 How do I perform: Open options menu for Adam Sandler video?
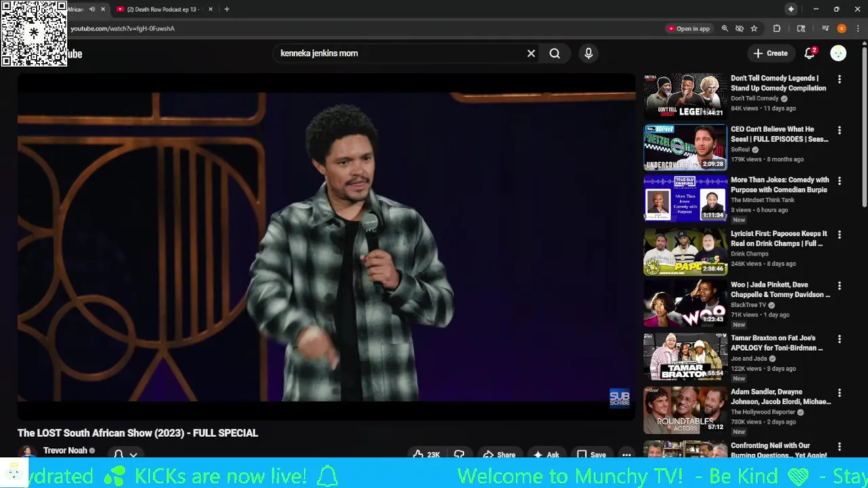click(840, 393)
